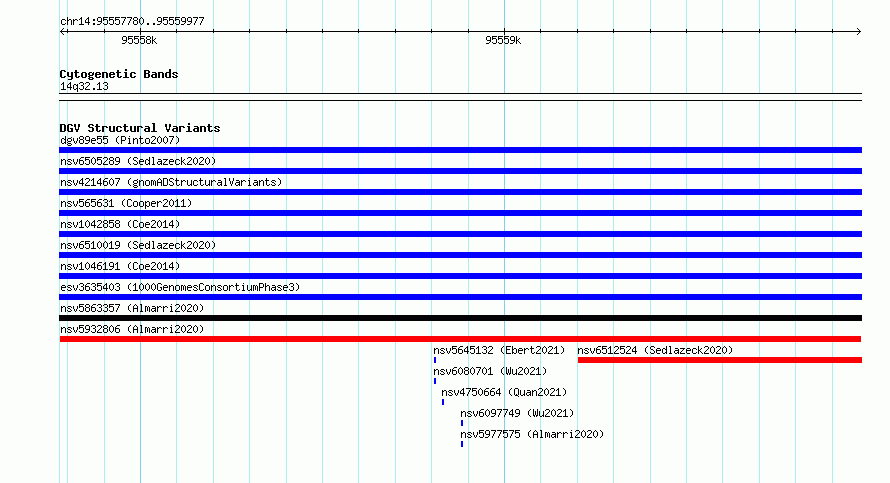Click the 95558k ruler tick label
Viewport: 890px width, 483px height.
(x=139, y=40)
